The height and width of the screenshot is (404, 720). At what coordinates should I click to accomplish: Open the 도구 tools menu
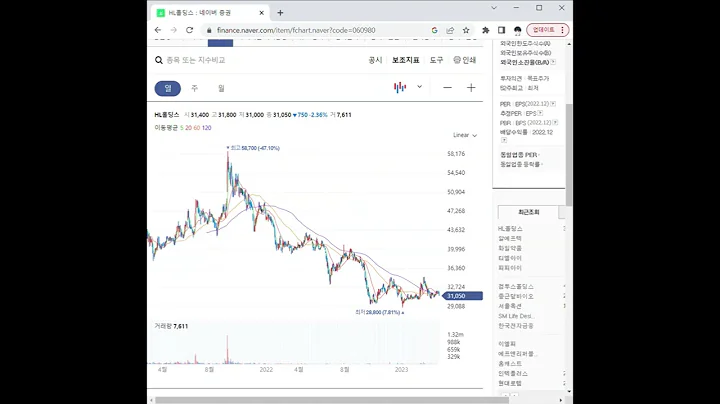click(436, 60)
